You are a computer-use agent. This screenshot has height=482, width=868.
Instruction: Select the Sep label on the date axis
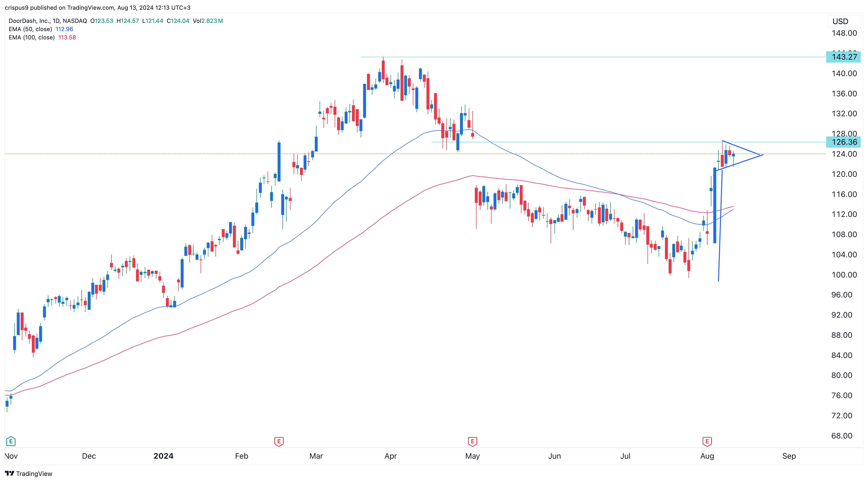789,456
